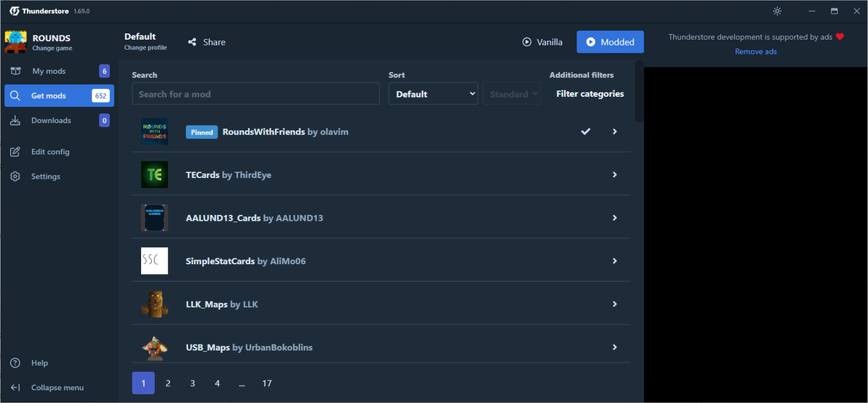Go to page 17 of mods
This screenshot has height=403, width=868.
(x=267, y=383)
